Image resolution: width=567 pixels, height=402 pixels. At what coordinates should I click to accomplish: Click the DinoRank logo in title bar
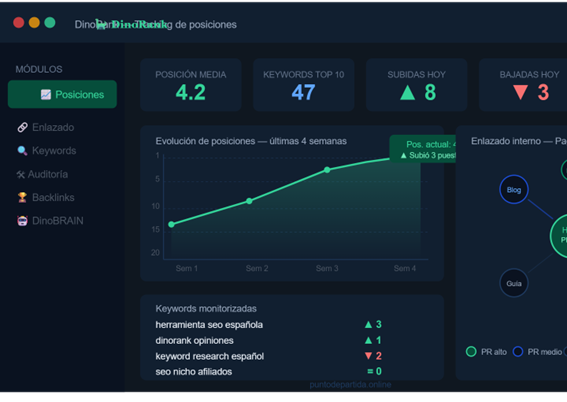click(131, 25)
